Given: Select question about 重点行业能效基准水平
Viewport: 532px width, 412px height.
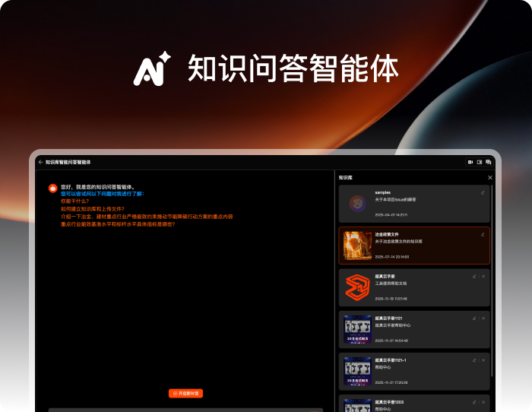Looking at the screenshot, I should pyautogui.click(x=117, y=224).
